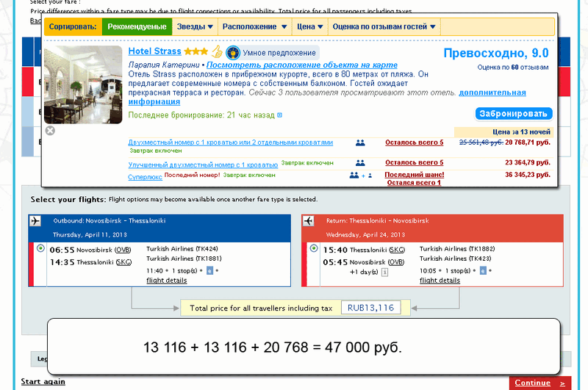Select the 15:40 return flight radio button
The image size is (588, 390).
(314, 248)
